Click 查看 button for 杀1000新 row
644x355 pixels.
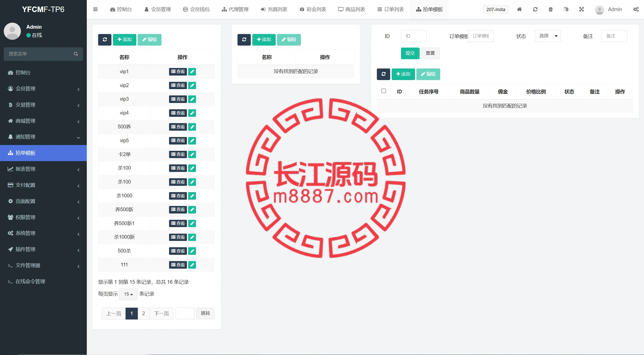pyautogui.click(x=178, y=237)
